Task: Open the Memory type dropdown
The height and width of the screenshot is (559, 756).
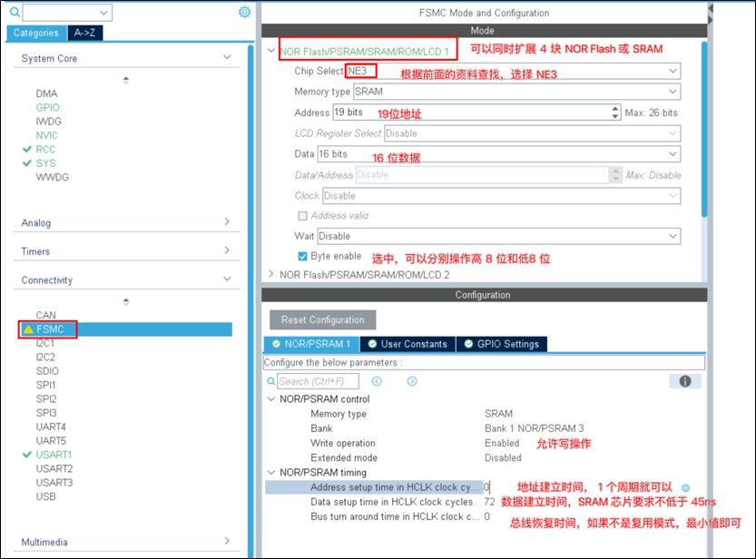Action: [673, 92]
